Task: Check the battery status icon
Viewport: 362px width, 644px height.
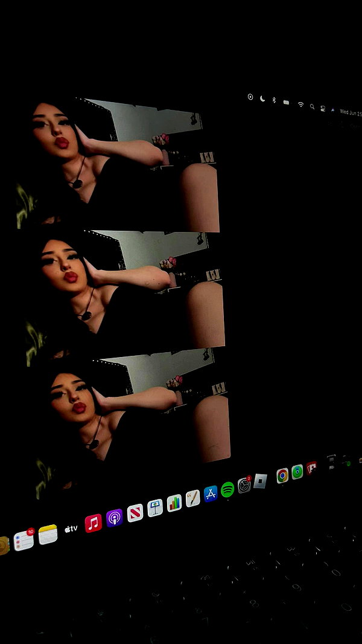Action: tap(286, 102)
